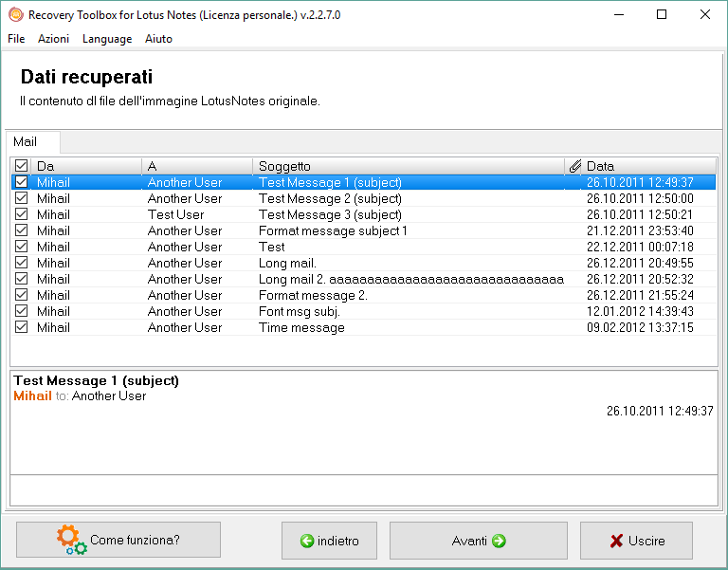
Task: Uncheck the Test Message 3 (subject) row
Action: [x=22, y=214]
